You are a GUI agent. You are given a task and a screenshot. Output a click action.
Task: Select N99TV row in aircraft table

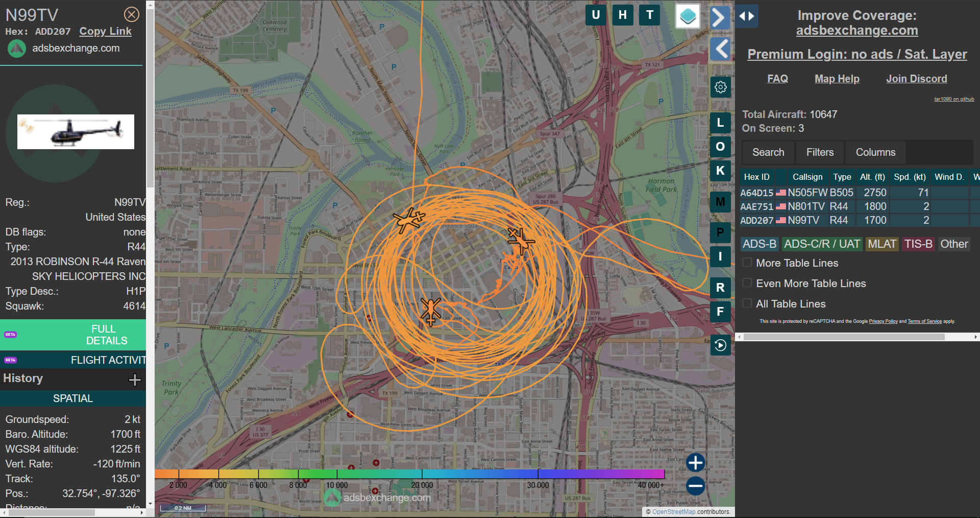860,220
